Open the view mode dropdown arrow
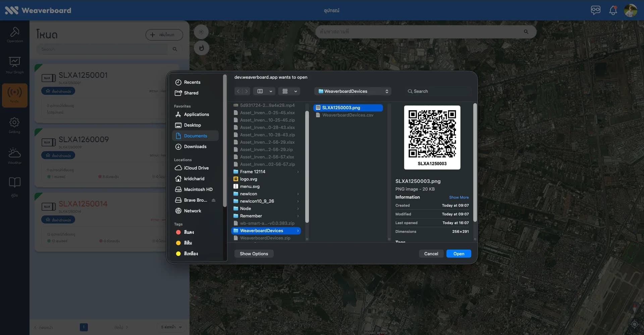The height and width of the screenshot is (335, 644). [x=271, y=91]
